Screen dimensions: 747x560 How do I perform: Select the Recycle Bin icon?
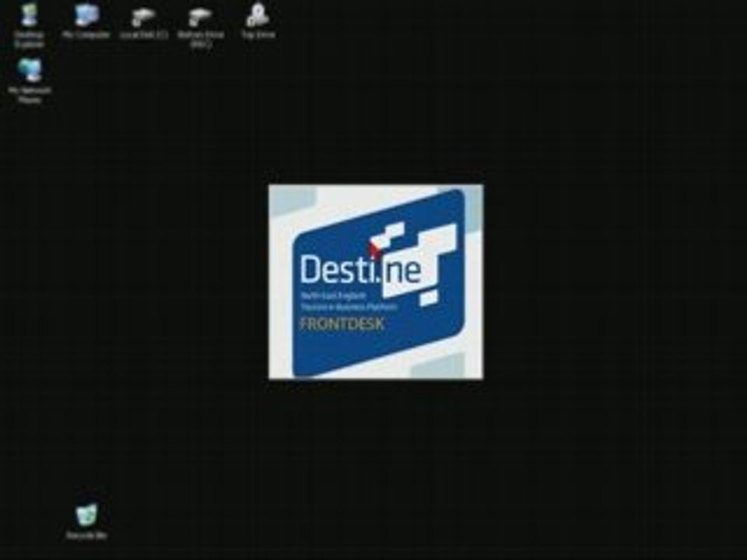86,521
